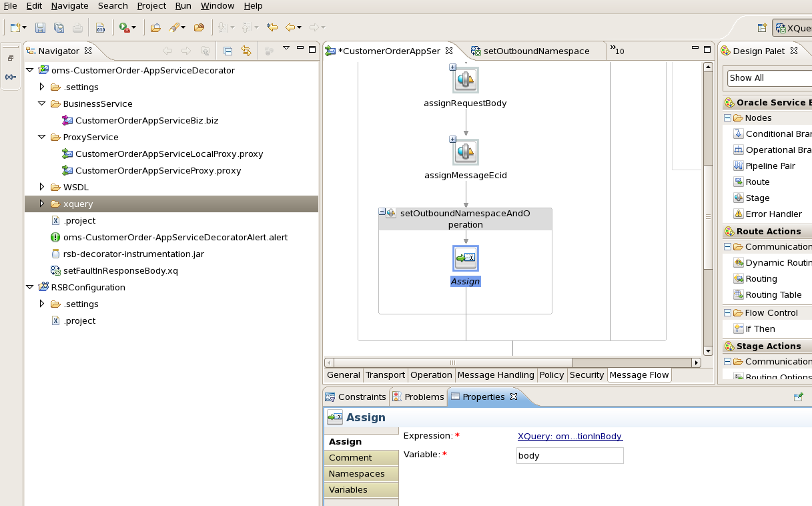Collapse the BusinessService folder
Image resolution: width=812 pixels, height=506 pixels.
41,103
